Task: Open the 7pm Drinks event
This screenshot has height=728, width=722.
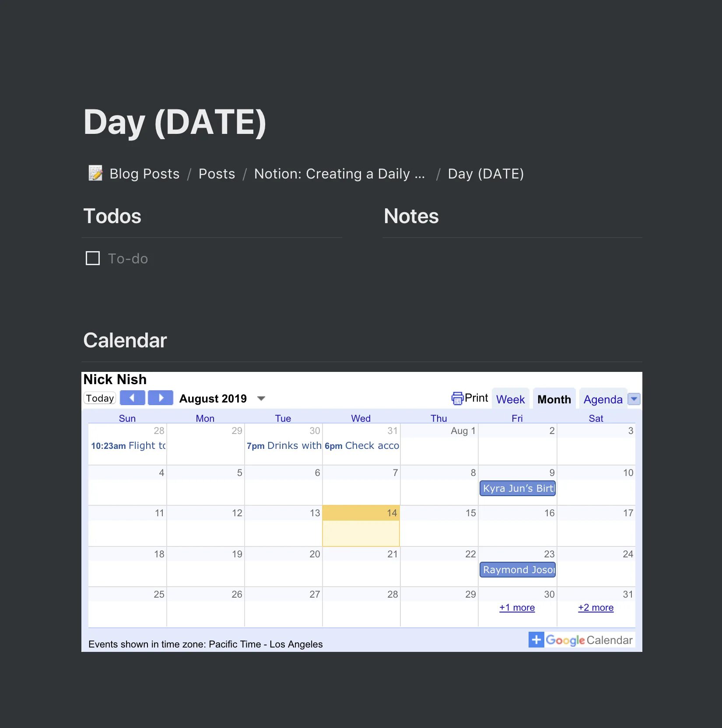Action: click(x=284, y=445)
